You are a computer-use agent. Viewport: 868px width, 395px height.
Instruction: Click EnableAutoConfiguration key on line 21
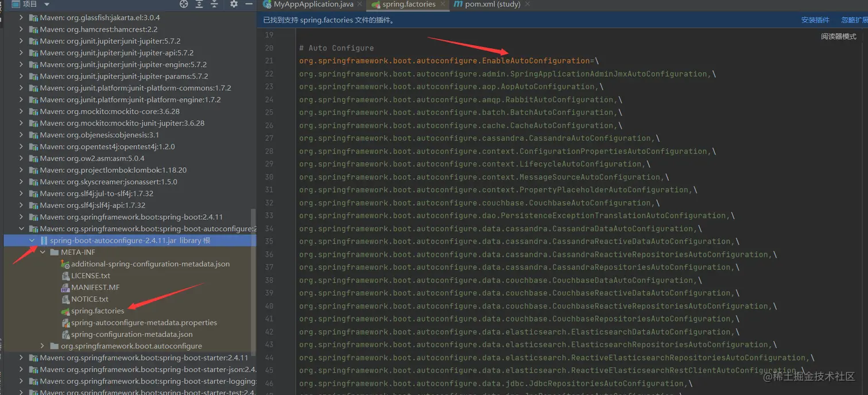tap(536, 61)
